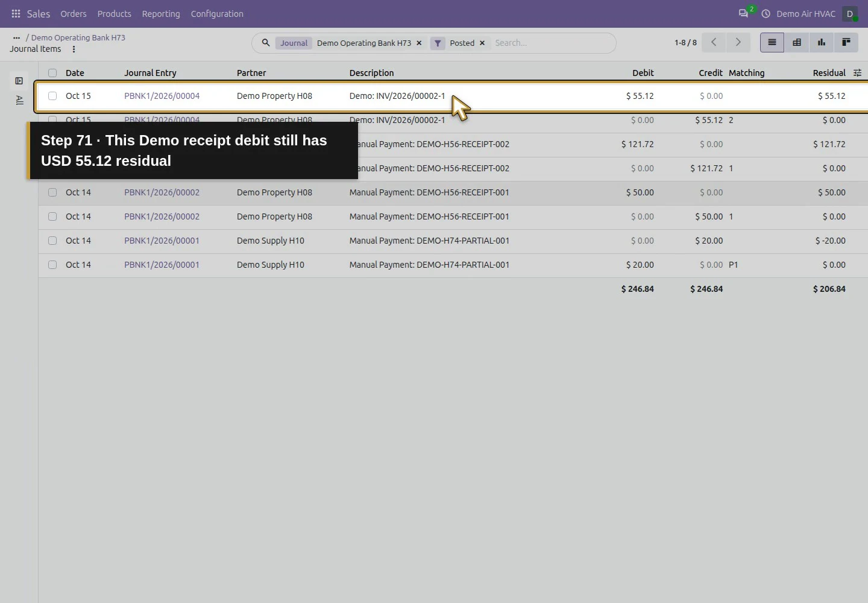
Task: Open the main apps grid menu
Action: [16, 13]
